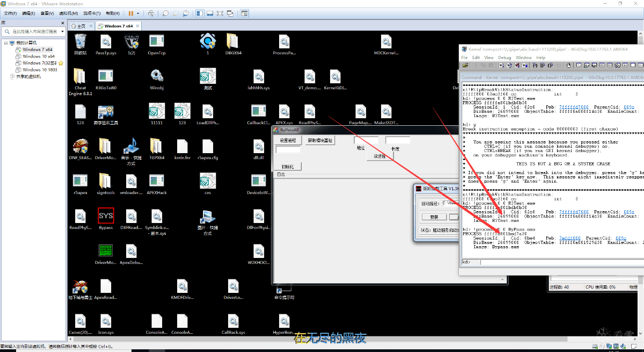Select the DBGX64 folder icon
This screenshot has height=352, width=644.
233,44
